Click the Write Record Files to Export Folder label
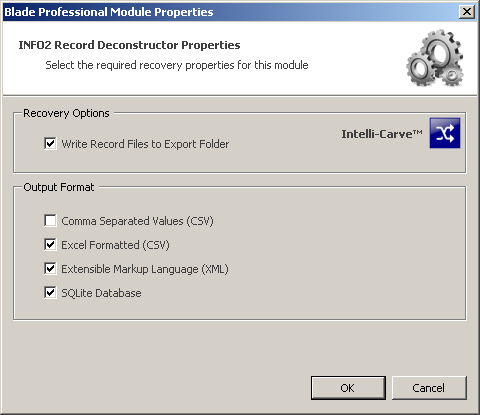Screen dimensions: 480x415 (145, 144)
